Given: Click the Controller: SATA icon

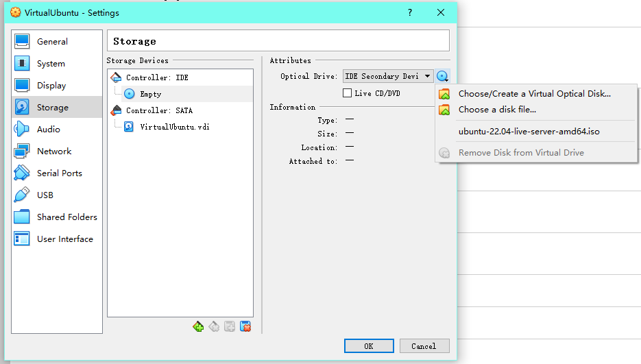Looking at the screenshot, I should [116, 110].
